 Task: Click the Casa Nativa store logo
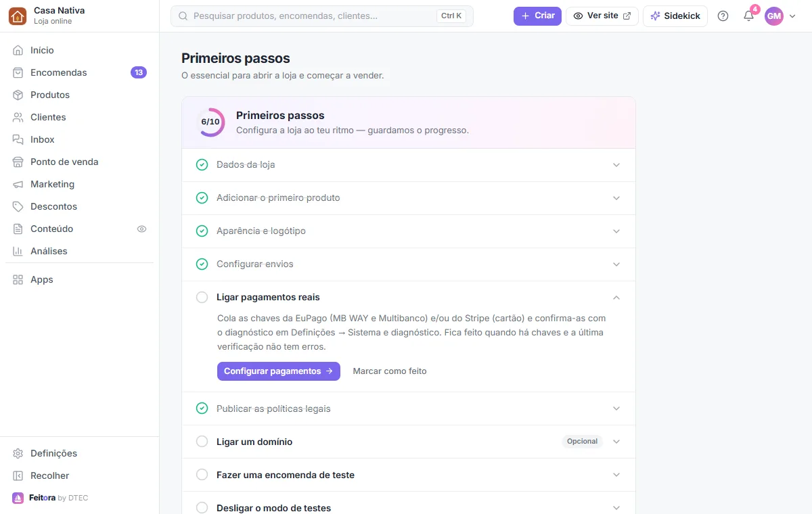tap(18, 16)
